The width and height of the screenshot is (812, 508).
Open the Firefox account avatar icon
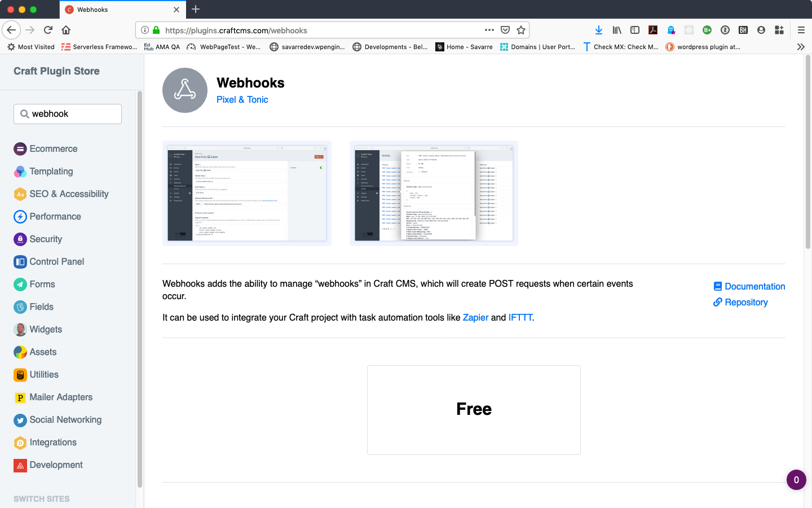click(761, 30)
